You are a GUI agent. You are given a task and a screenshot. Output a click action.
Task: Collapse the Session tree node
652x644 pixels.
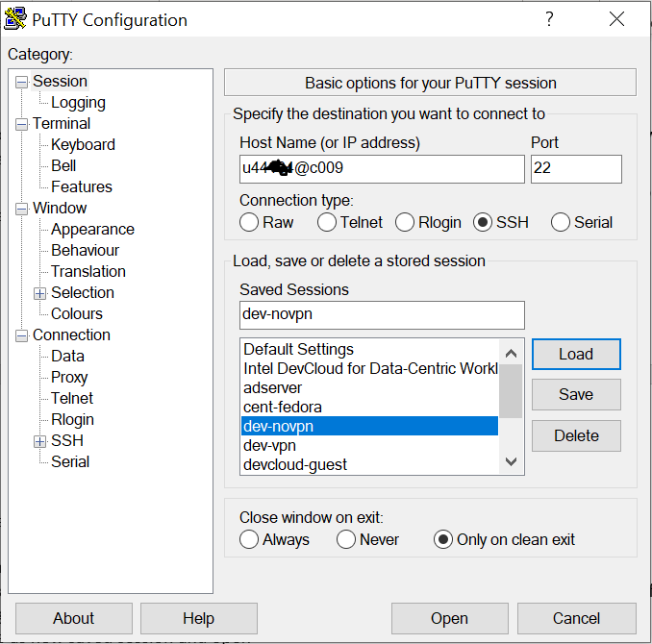pyautogui.click(x=21, y=82)
